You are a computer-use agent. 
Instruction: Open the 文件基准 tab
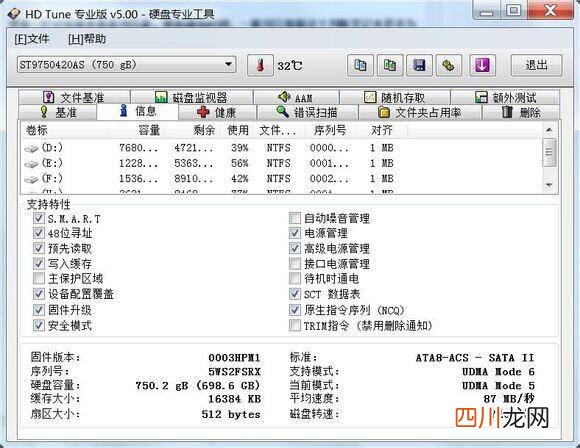74,97
